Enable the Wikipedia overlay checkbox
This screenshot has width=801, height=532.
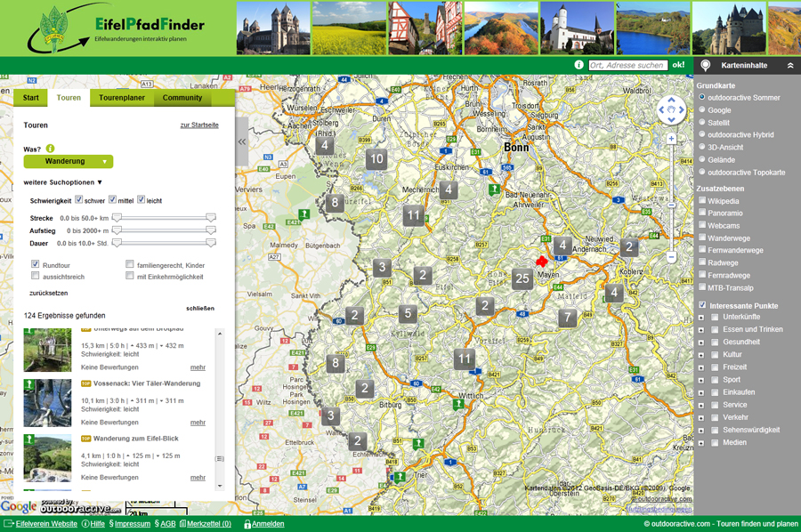703,201
